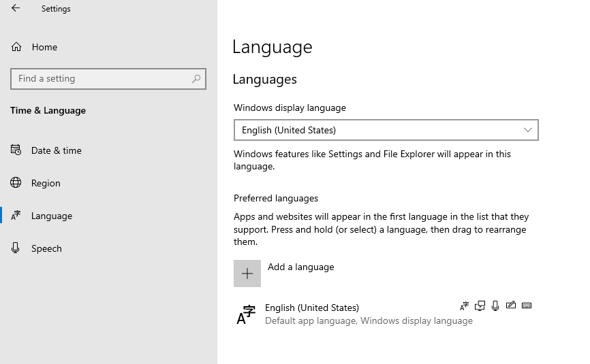
Task: Click the text-to-speech feature icon for English
Action: point(480,305)
